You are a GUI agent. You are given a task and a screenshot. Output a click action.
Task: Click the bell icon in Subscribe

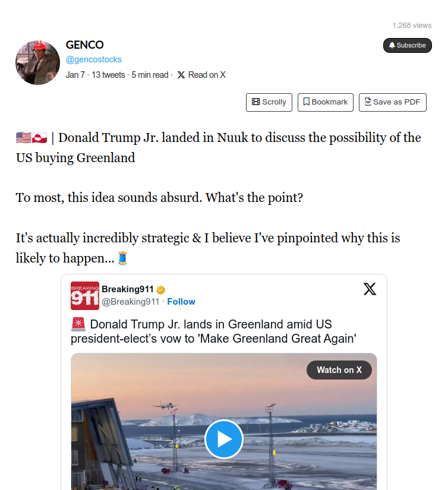coord(392,45)
